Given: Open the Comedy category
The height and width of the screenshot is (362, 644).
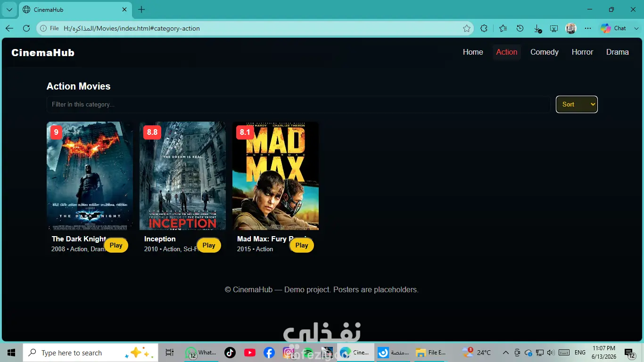Looking at the screenshot, I should pyautogui.click(x=545, y=52).
